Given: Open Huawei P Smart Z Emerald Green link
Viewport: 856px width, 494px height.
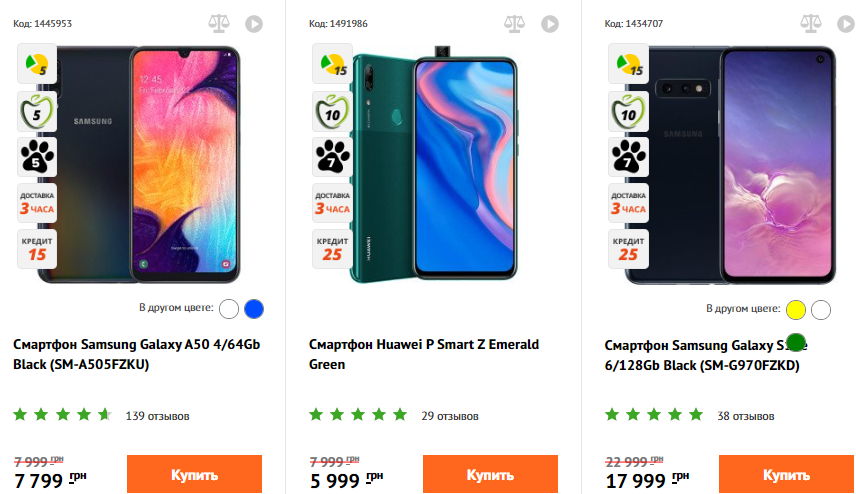Looking at the screenshot, I should coord(424,354).
